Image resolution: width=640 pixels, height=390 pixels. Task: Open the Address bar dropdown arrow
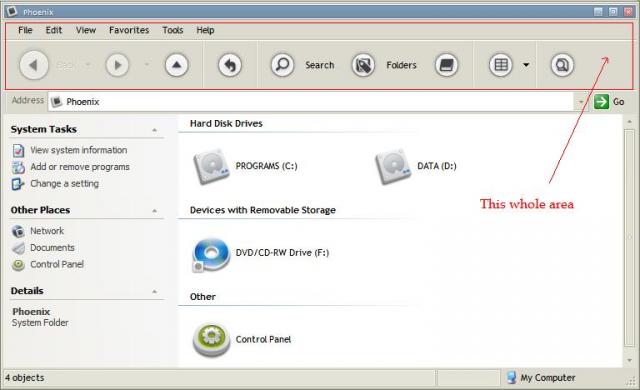tap(580, 102)
